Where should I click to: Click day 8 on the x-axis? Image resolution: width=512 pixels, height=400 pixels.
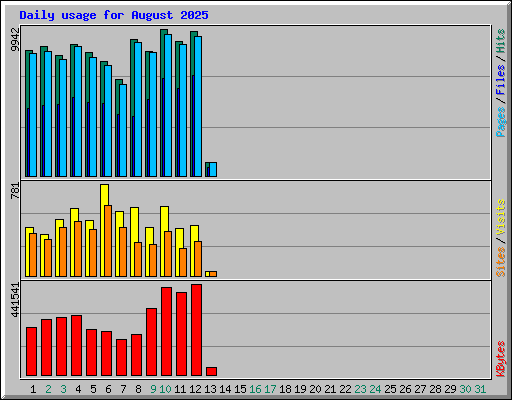[138, 389]
